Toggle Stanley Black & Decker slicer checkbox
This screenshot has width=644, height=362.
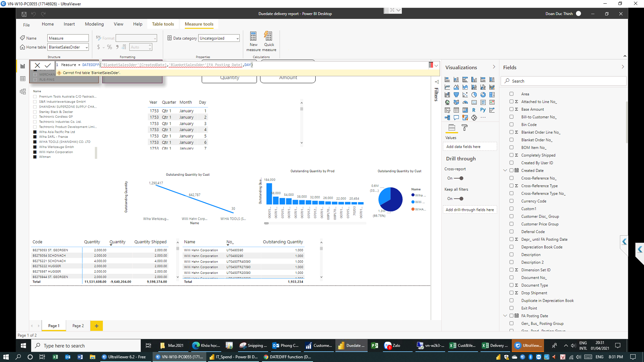tap(35, 112)
